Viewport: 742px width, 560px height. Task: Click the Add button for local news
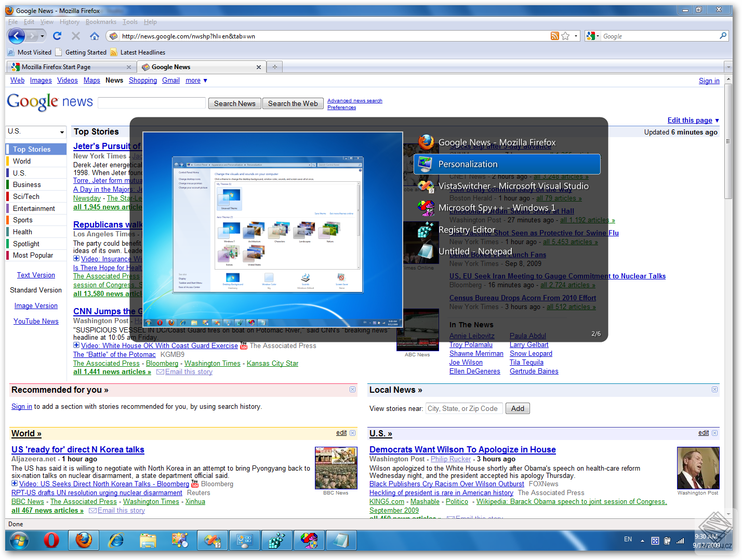(518, 408)
